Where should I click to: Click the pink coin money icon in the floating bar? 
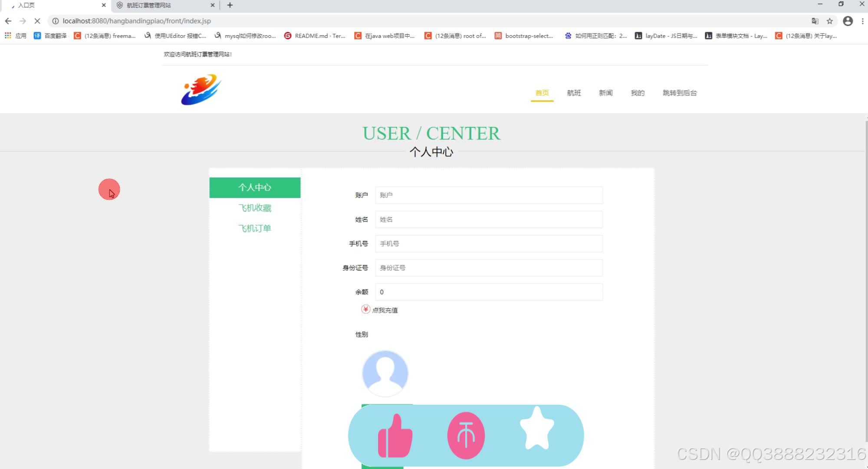point(465,434)
